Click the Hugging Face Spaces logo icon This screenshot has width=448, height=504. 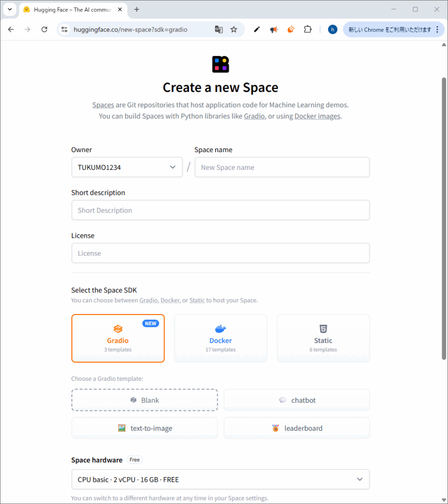(x=221, y=64)
